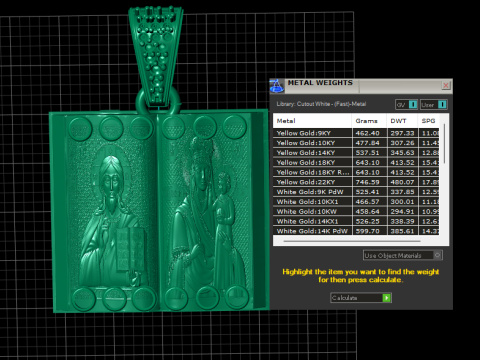
Task: Click the 300.01 DWT value
Action: pos(402,202)
